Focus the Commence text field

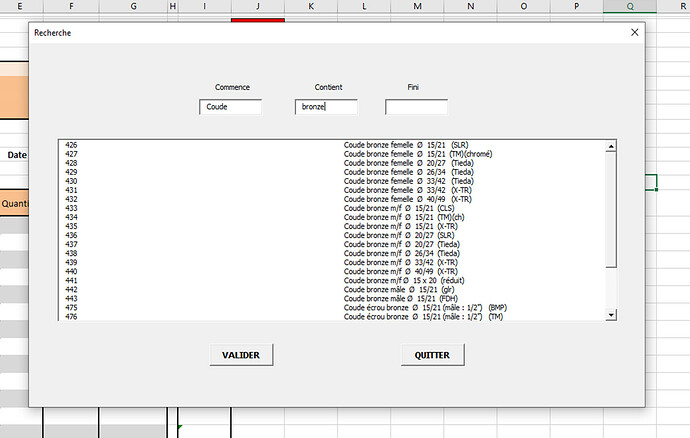231,106
